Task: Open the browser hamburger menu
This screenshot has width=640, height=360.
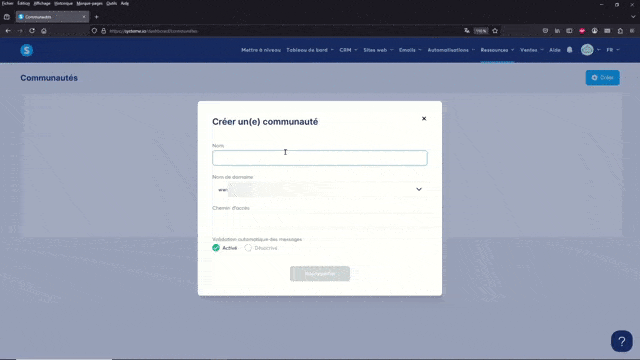Action: click(x=632, y=31)
